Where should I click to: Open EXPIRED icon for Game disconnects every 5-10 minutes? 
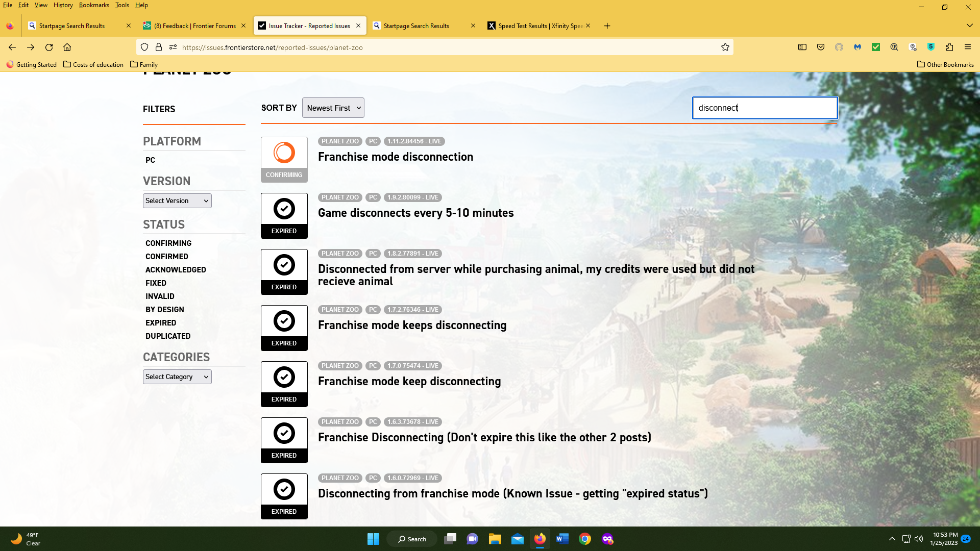tap(284, 215)
